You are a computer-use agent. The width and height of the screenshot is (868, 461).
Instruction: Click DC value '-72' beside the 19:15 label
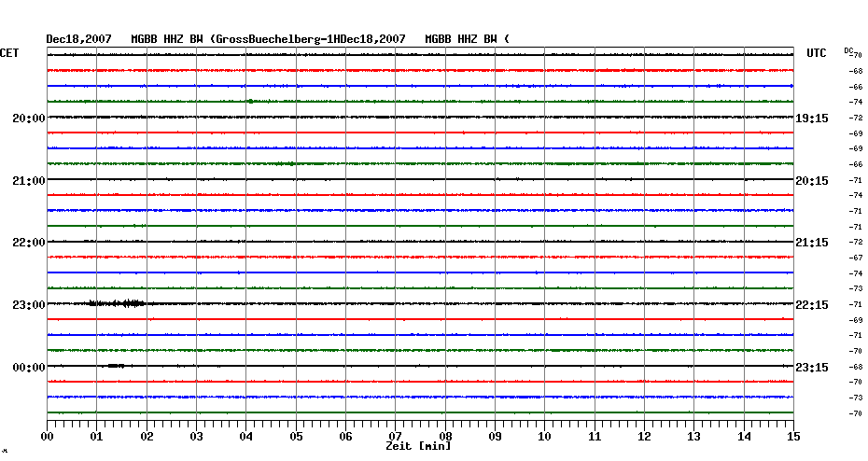855,118
